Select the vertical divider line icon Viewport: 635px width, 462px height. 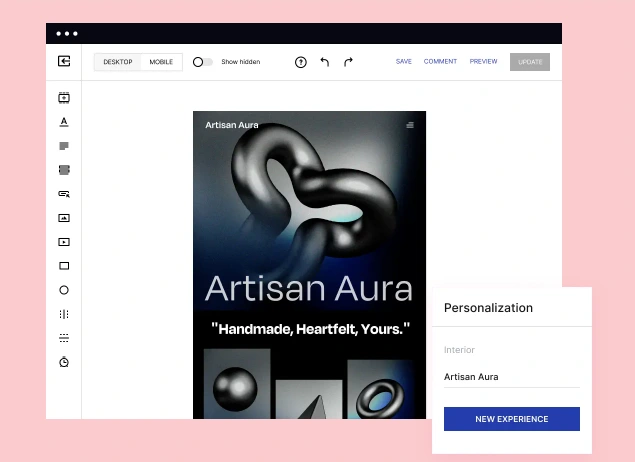[x=64, y=314]
